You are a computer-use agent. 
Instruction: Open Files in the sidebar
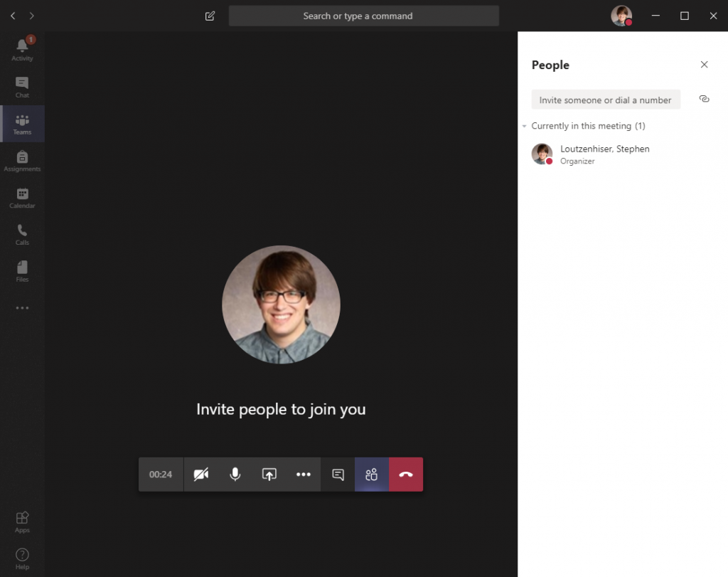[x=22, y=271]
